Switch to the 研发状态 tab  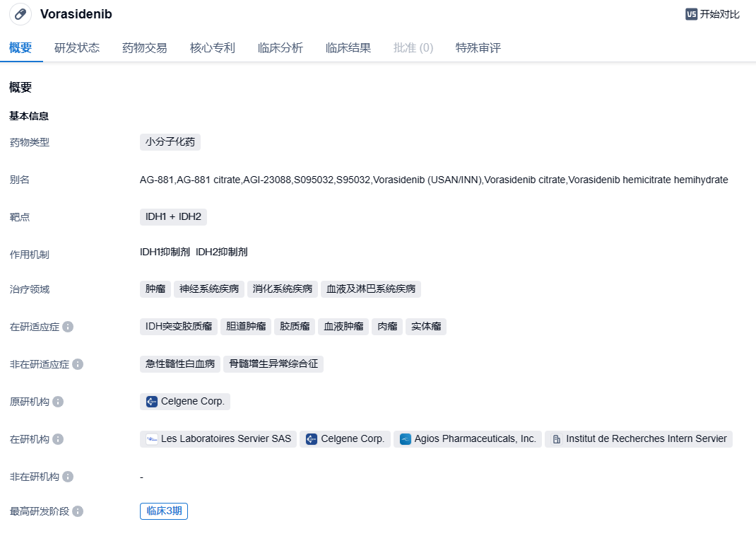[x=77, y=48]
